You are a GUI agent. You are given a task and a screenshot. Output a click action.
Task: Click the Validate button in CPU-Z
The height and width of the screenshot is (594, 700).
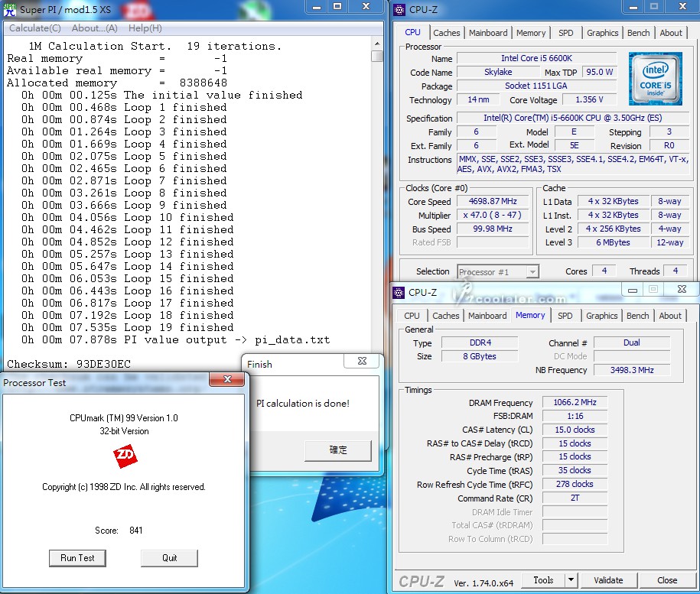(608, 580)
